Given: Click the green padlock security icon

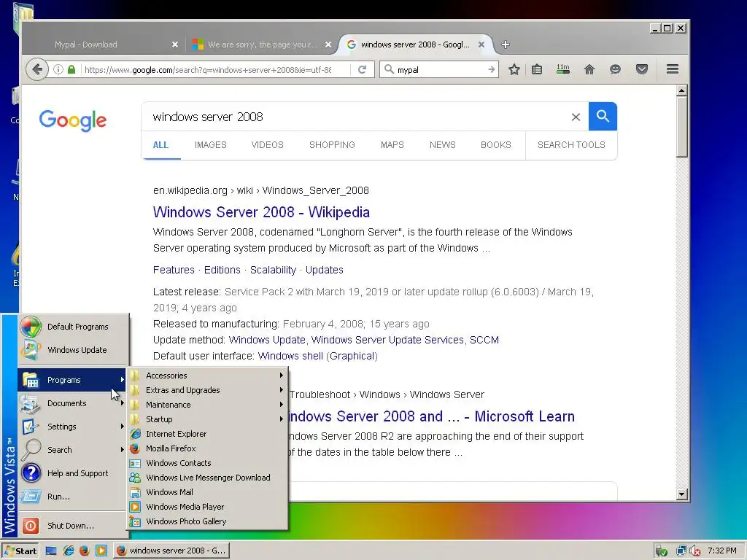Looking at the screenshot, I should coord(71,69).
